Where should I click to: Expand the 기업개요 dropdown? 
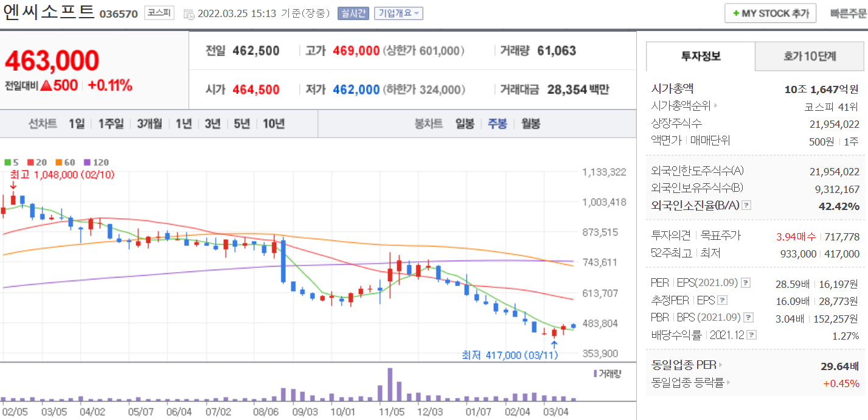point(398,13)
